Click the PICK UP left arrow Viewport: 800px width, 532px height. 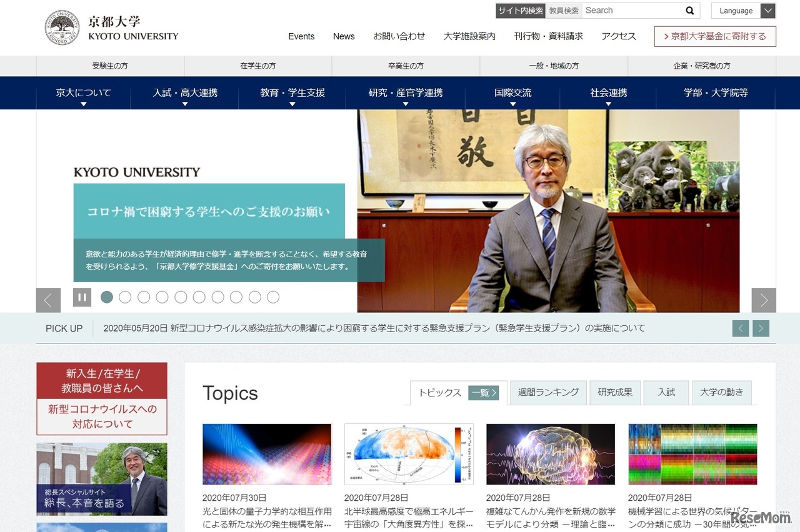tap(741, 328)
